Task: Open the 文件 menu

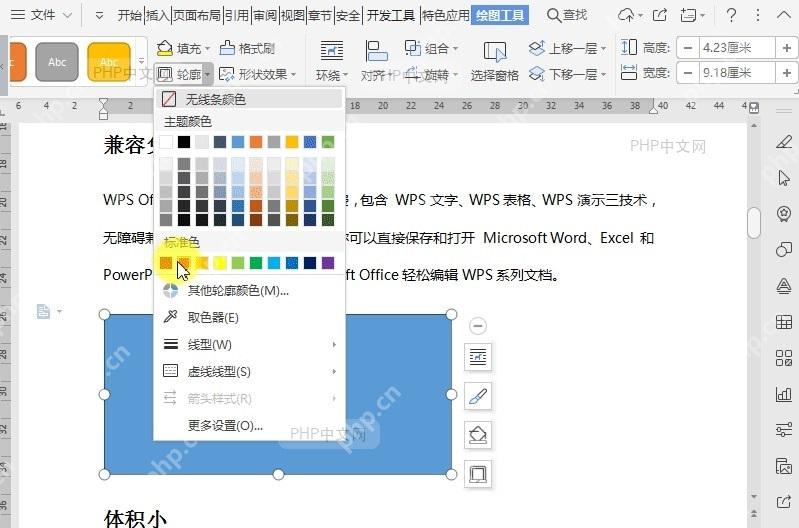Action: tap(41, 15)
